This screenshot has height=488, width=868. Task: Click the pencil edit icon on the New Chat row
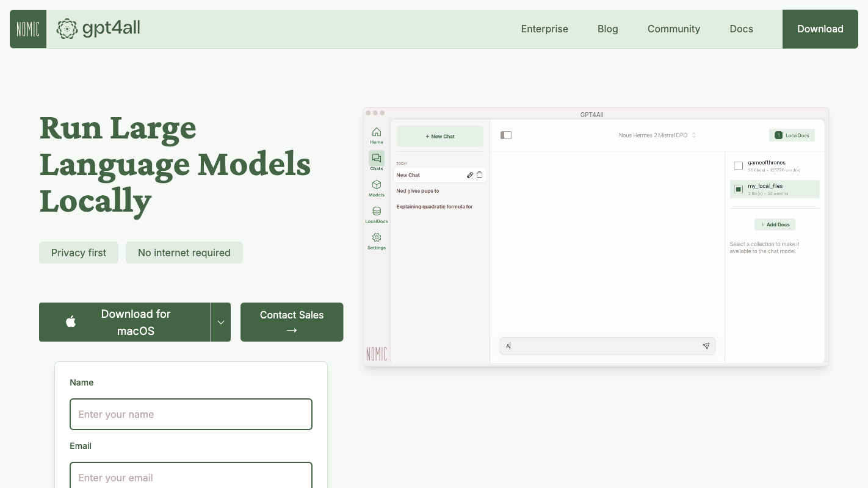470,175
